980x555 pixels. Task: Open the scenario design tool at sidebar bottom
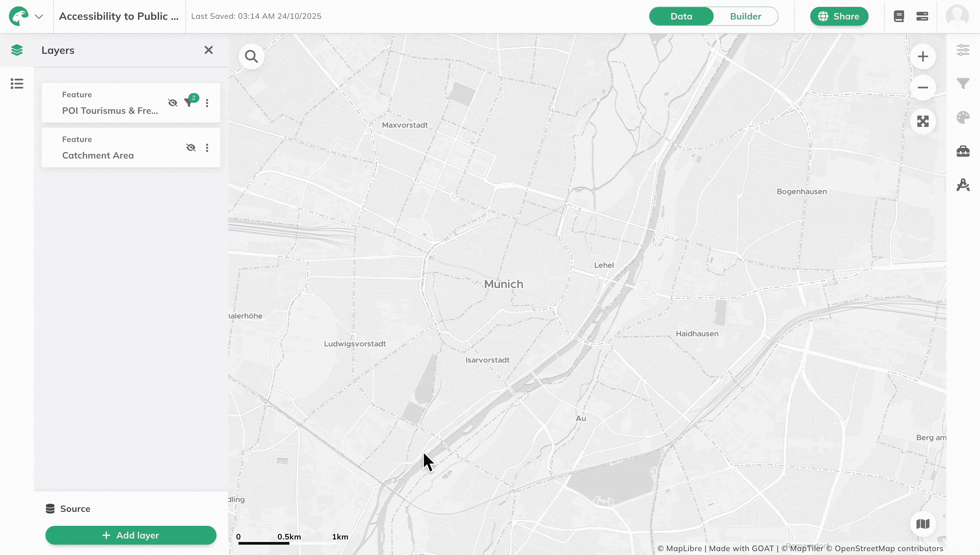[963, 185]
